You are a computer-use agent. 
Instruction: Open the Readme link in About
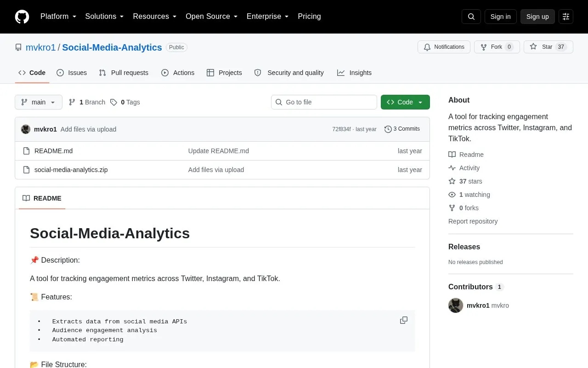466,155
